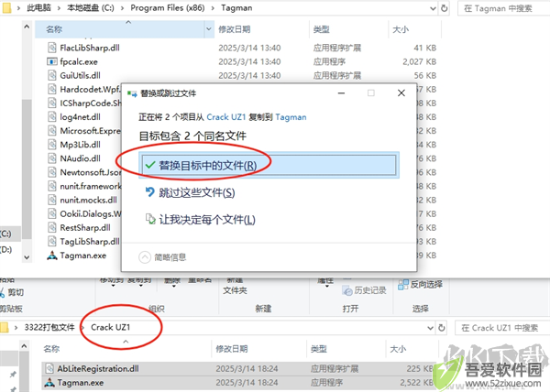Select the ICSharpCode.Sh file row

tap(84, 103)
